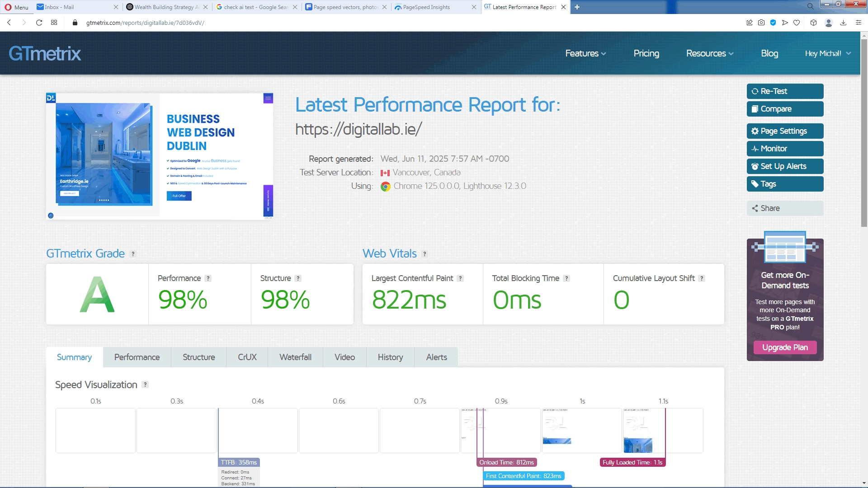This screenshot has width=868, height=488.
Task: Open ad blocker shield settings
Action: click(773, 23)
